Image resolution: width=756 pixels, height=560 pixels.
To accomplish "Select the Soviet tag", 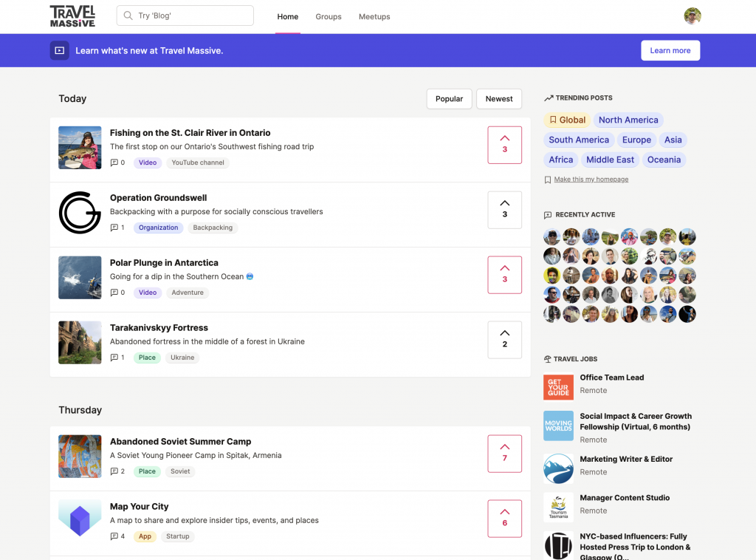I will pyautogui.click(x=180, y=471).
